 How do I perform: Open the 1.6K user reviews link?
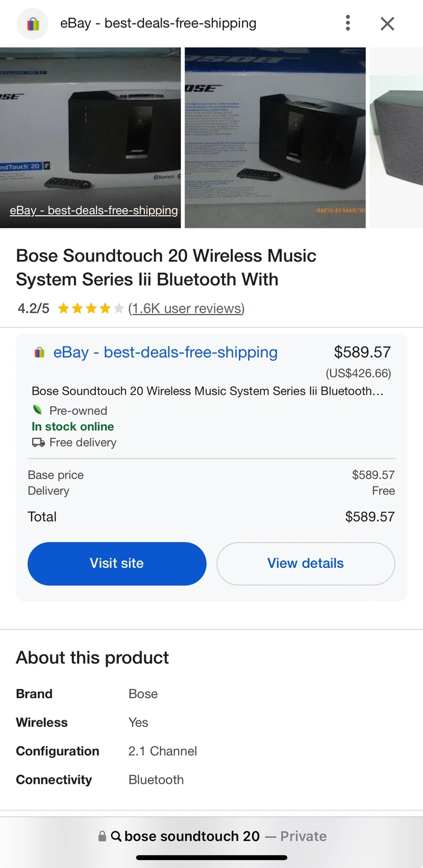[186, 309]
